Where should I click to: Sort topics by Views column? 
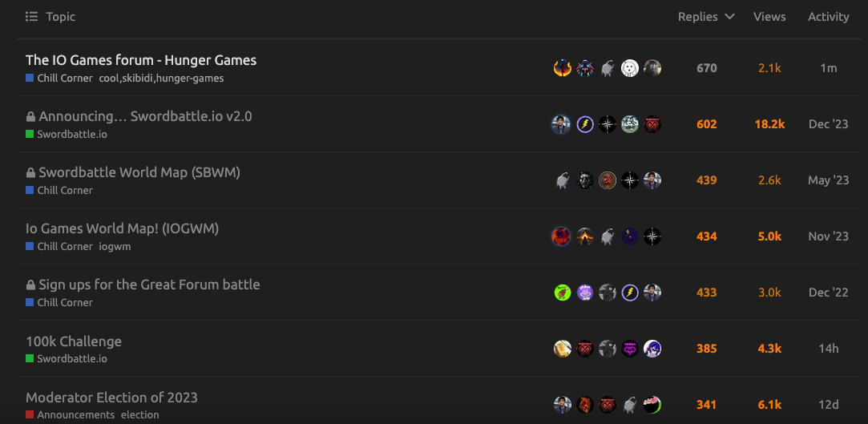(x=769, y=17)
